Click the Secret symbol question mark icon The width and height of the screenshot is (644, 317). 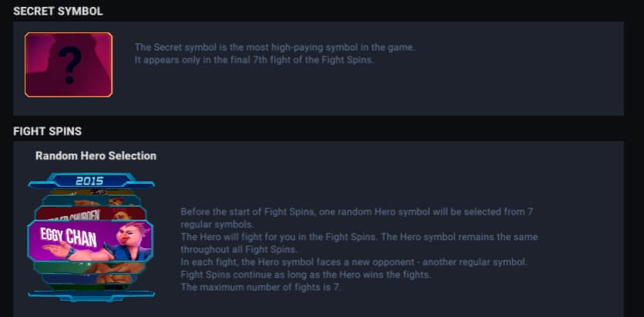69,65
